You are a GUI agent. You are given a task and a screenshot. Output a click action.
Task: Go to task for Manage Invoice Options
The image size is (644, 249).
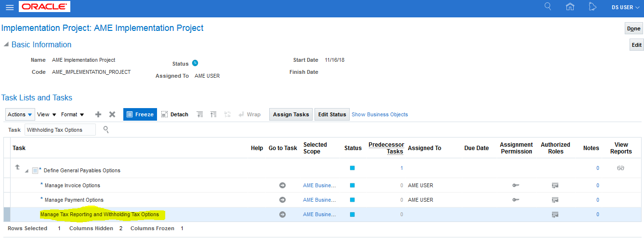click(282, 185)
